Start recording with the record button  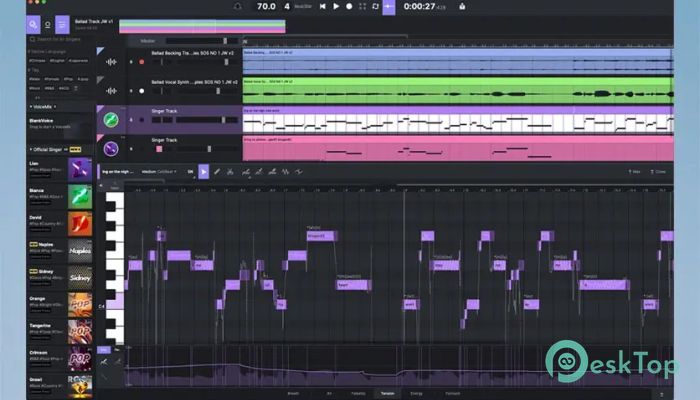(349, 6)
